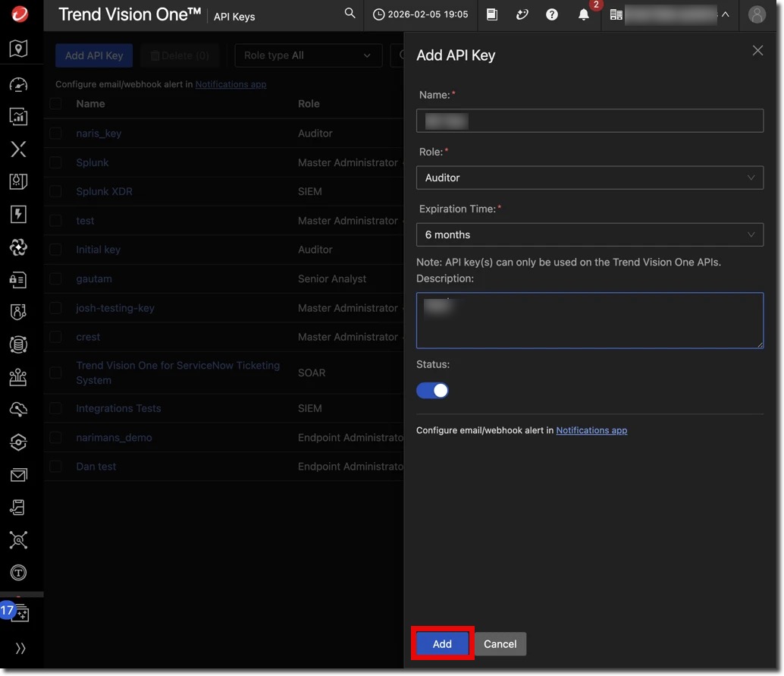
Task: Check the naris_key row checkbox
Action: tap(55, 133)
